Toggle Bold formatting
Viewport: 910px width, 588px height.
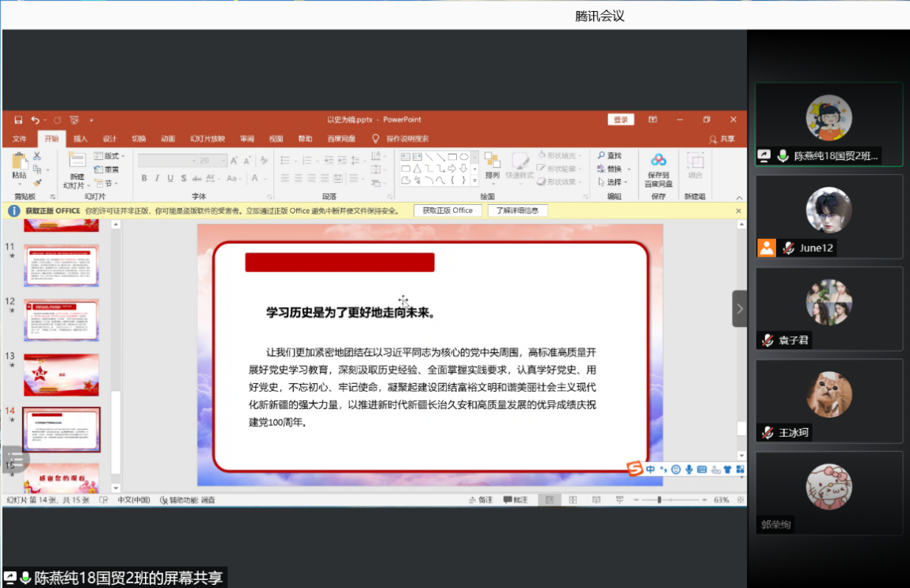pos(144,178)
